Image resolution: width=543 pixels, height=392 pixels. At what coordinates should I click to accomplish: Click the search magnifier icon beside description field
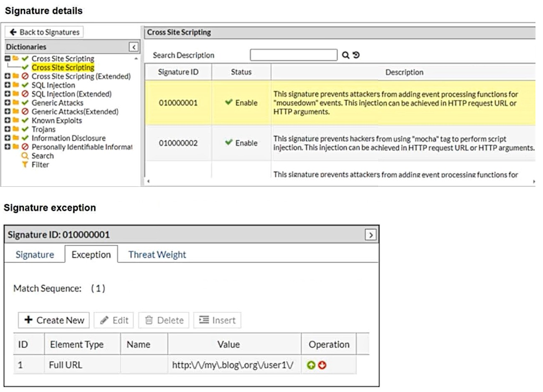[x=346, y=55]
